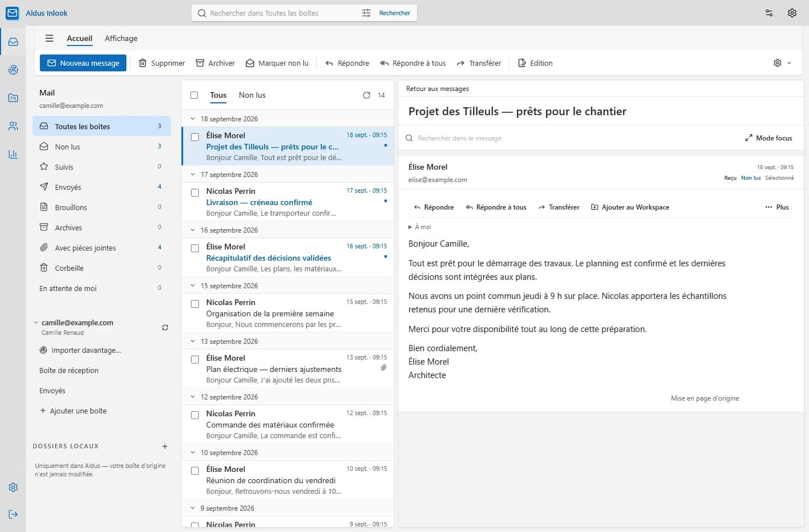Collapse the 16 septembre 2026 date group
The height and width of the screenshot is (532, 809).
click(x=193, y=230)
